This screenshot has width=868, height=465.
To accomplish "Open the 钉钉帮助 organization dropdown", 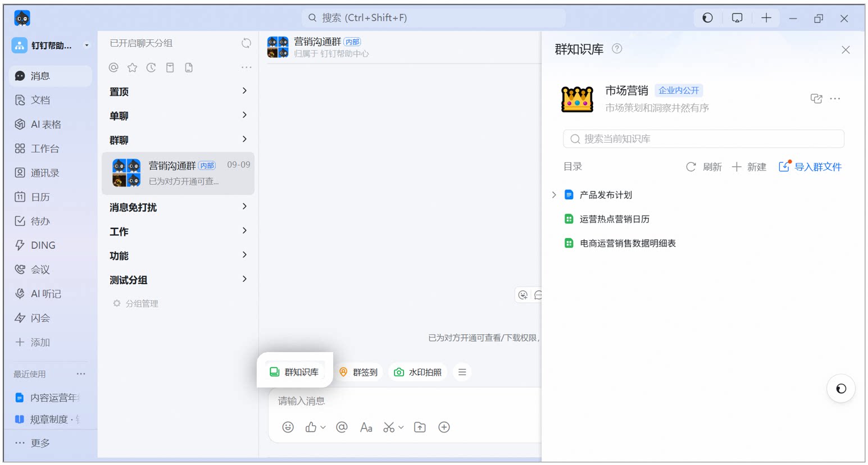I will [x=51, y=45].
